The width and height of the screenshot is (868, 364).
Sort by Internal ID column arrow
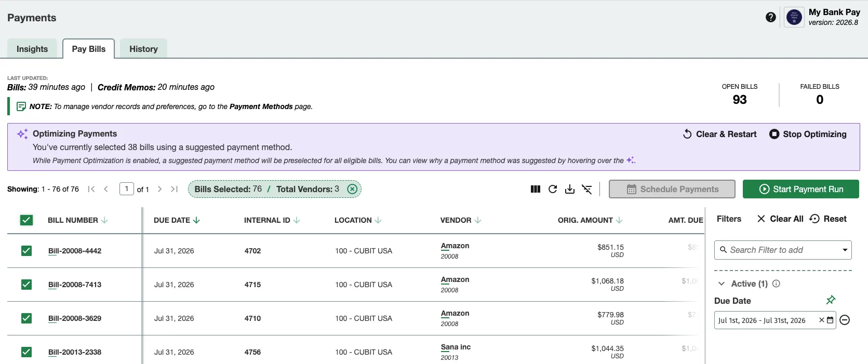297,220
